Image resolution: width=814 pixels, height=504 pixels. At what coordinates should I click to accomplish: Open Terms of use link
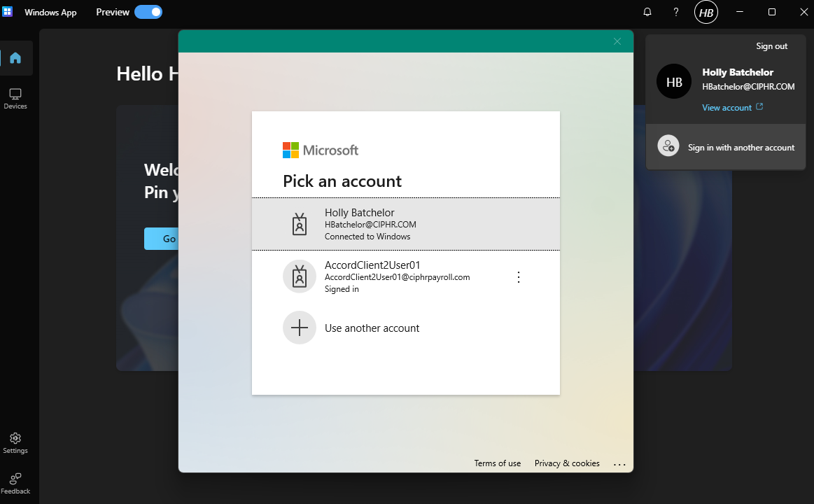(x=498, y=463)
